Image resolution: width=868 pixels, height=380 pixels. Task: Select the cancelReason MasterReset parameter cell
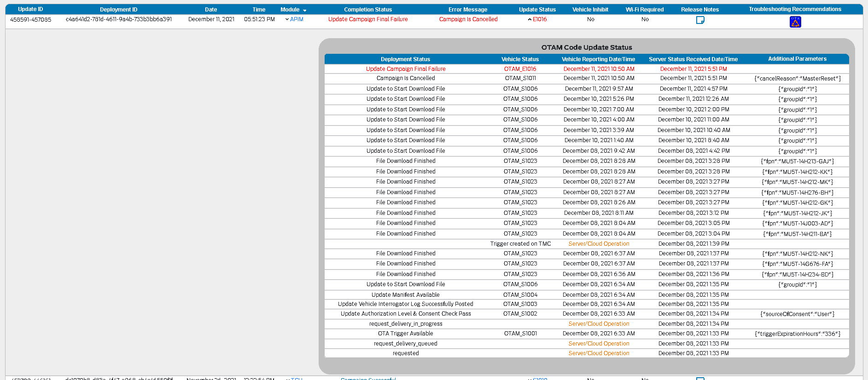pos(797,79)
